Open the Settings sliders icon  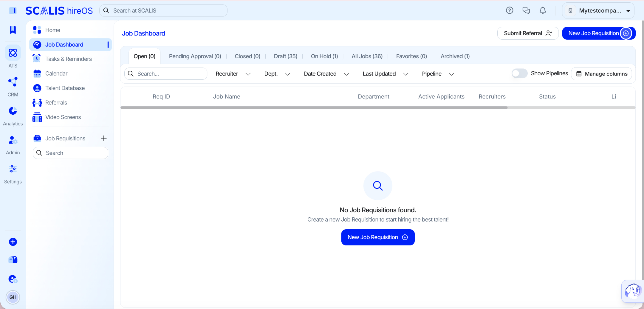[13, 169]
